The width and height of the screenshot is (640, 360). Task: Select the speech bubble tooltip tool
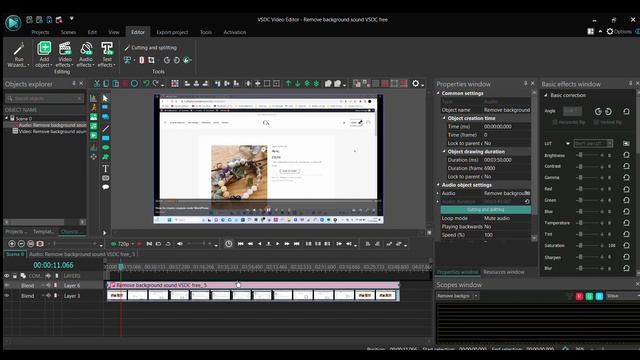pyautogui.click(x=105, y=187)
